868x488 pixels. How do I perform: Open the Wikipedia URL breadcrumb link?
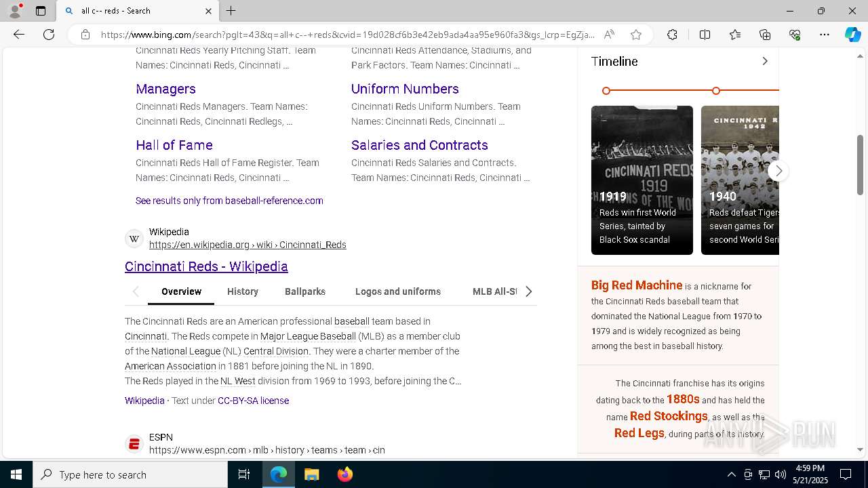(248, 245)
